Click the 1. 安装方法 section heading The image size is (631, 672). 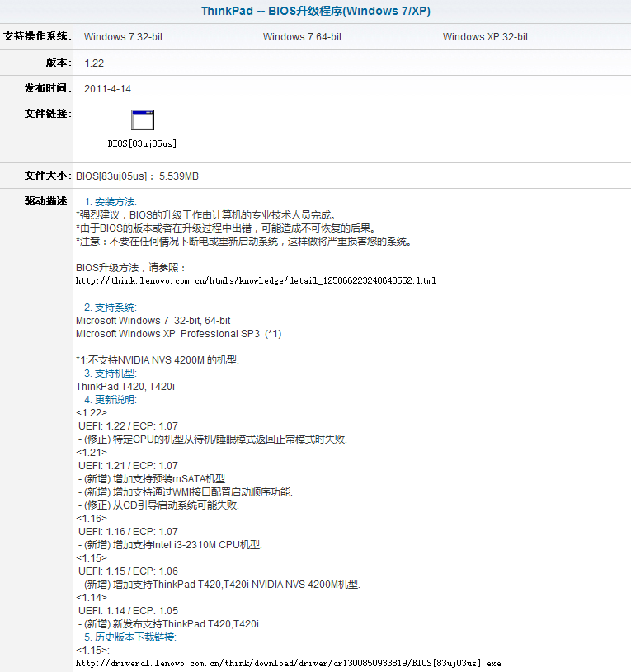(111, 202)
